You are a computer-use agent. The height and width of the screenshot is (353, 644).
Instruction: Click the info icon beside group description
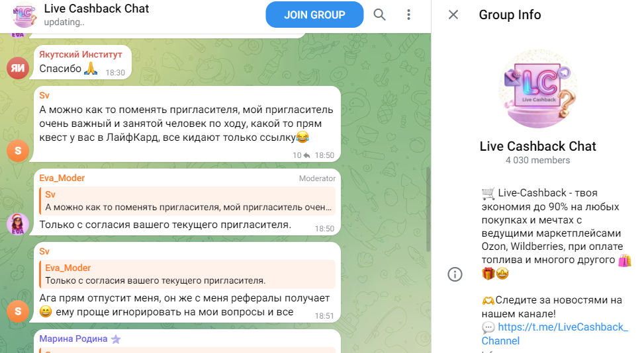[455, 274]
